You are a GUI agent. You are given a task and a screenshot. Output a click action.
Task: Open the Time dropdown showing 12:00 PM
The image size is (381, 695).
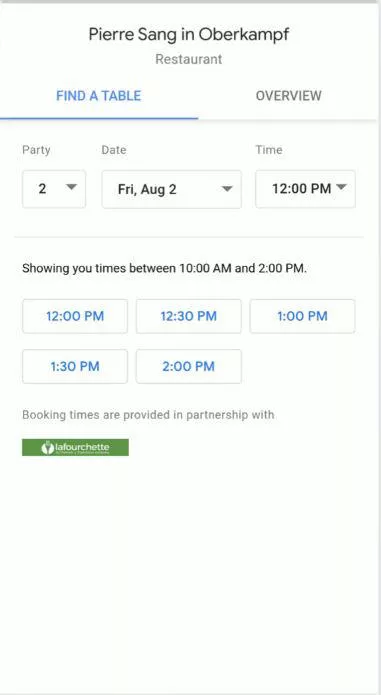click(x=305, y=189)
